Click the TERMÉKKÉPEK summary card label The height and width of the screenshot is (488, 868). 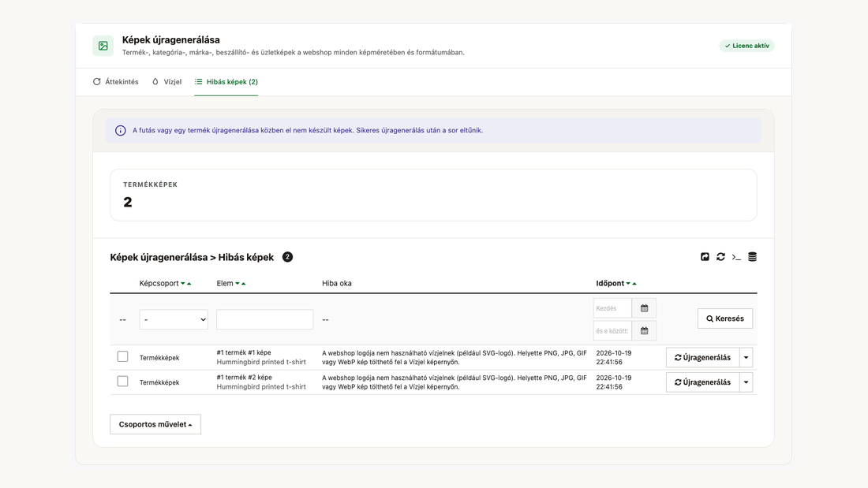(151, 184)
